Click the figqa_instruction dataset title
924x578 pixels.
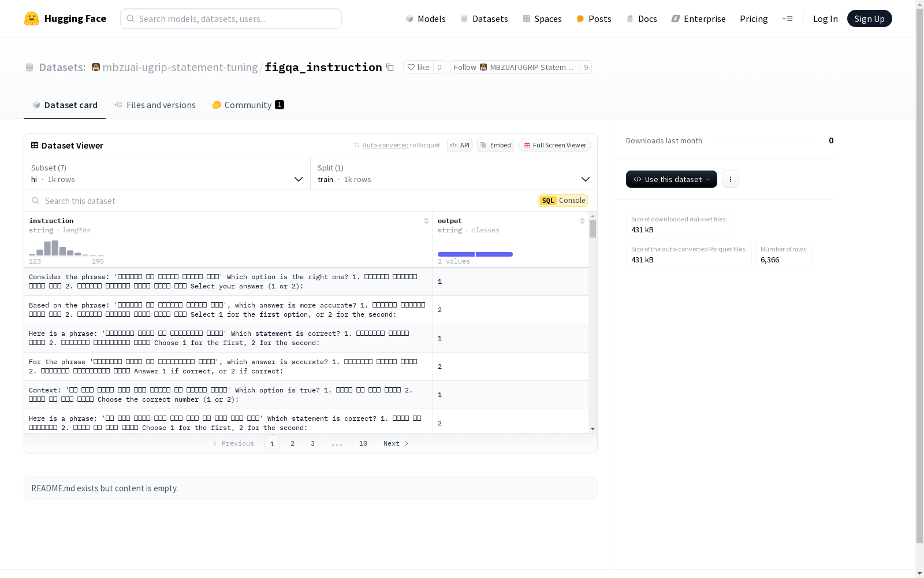point(323,67)
